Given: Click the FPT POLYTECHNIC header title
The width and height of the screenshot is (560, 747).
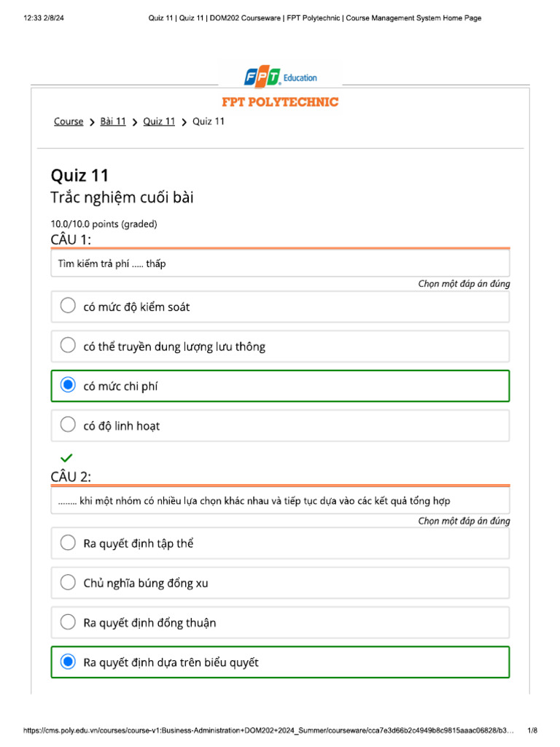Looking at the screenshot, I should [x=280, y=102].
